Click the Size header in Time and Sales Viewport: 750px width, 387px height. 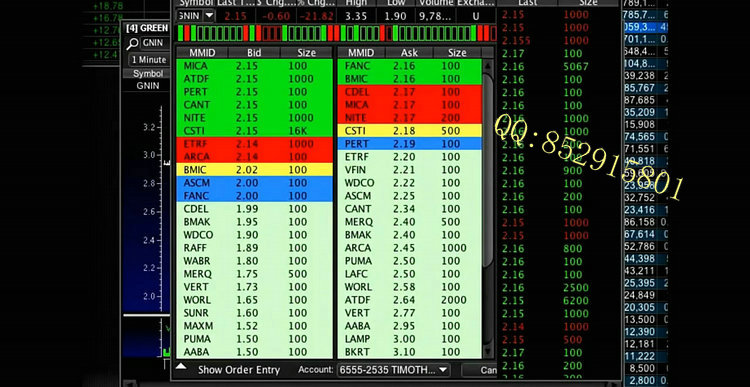tap(588, 3)
